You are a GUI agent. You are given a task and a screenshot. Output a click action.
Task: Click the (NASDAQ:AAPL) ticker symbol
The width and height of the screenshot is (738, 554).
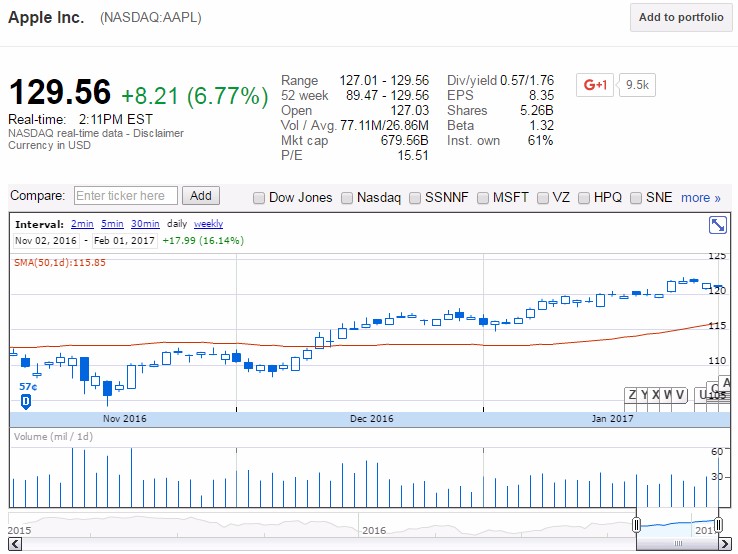pos(151,17)
